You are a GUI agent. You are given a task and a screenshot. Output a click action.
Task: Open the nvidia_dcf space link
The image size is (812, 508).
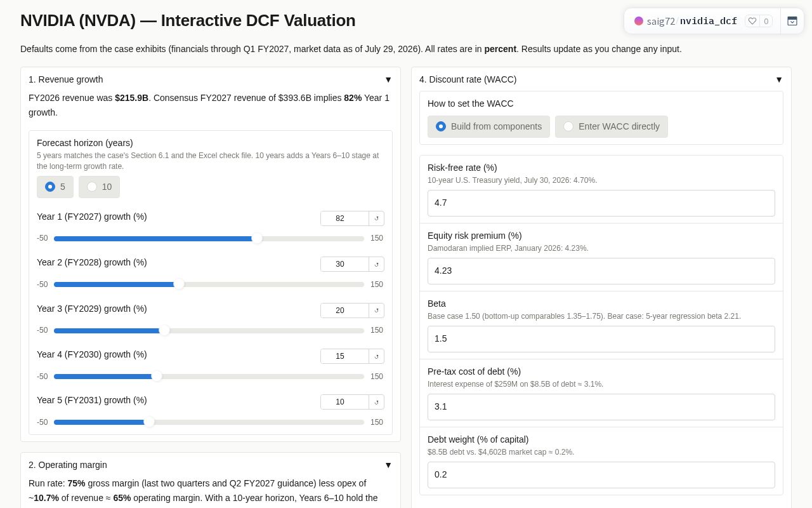tap(709, 21)
